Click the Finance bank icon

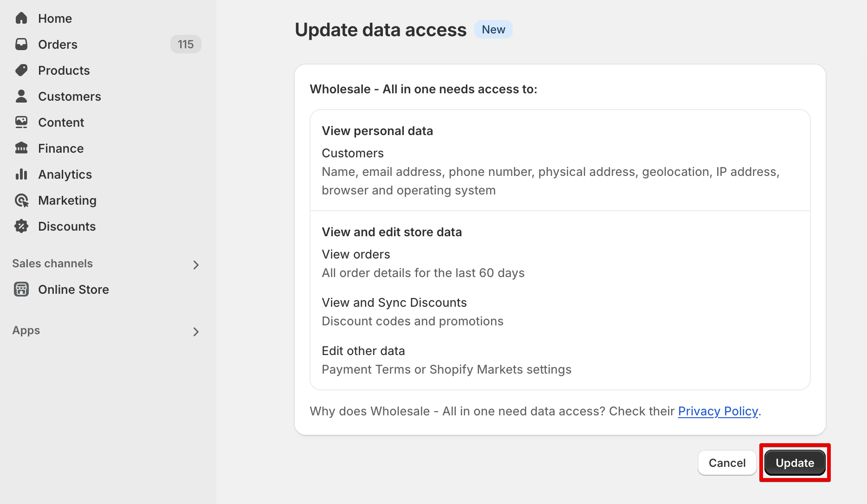click(x=21, y=148)
